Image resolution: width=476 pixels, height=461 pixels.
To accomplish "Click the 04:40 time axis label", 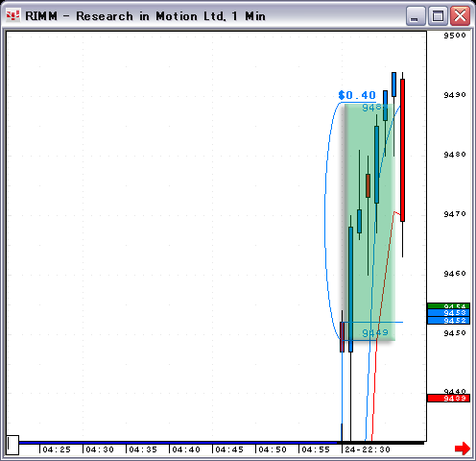I will pyautogui.click(x=186, y=449).
